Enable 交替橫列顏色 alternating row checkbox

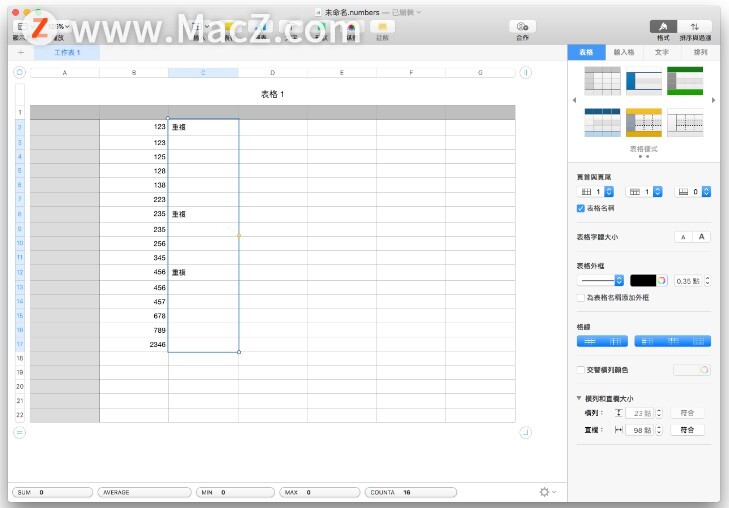point(580,370)
